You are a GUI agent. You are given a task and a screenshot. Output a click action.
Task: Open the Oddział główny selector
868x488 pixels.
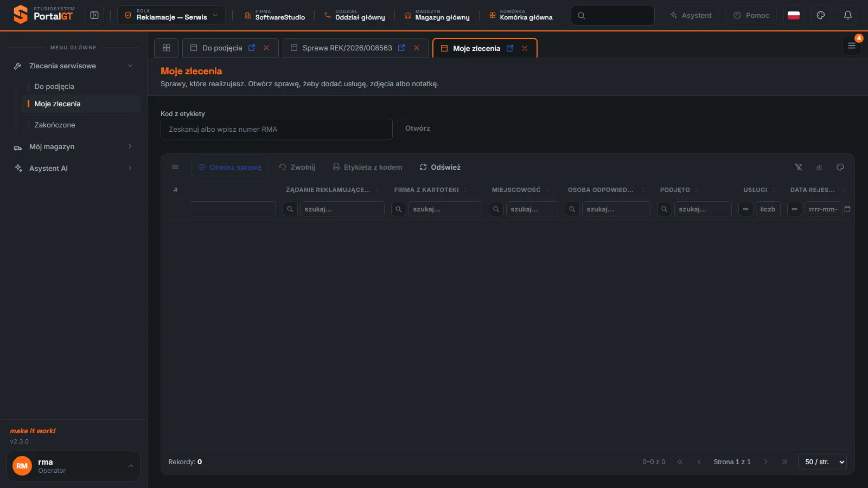354,15
